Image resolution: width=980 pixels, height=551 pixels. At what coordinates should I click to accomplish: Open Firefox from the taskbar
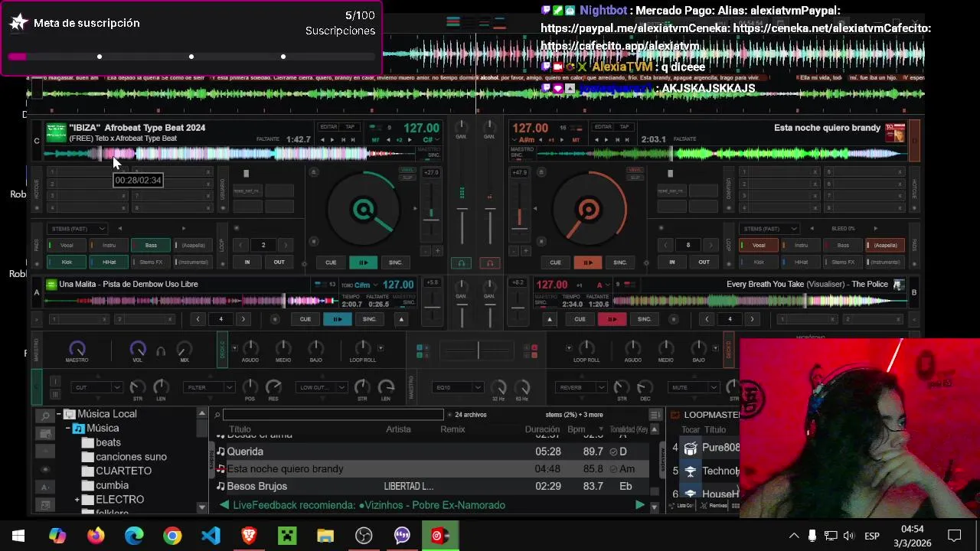tap(96, 536)
